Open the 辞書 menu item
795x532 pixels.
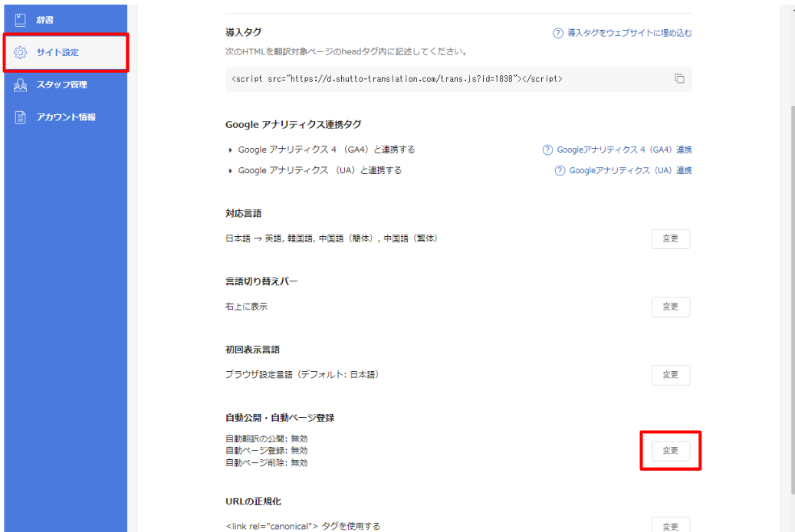[66, 20]
